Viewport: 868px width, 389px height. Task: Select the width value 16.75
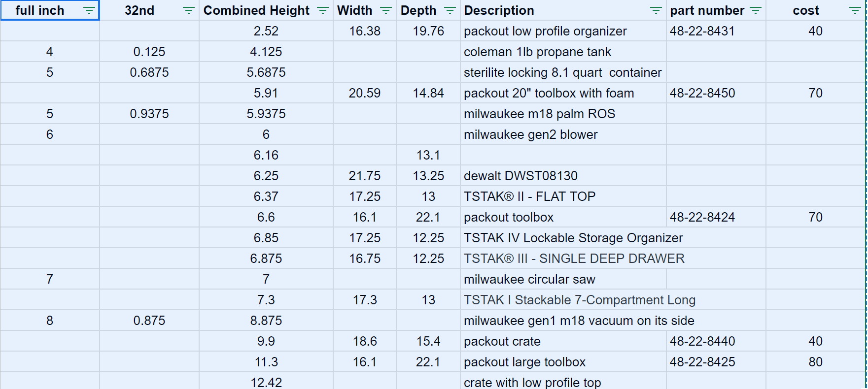(365, 259)
